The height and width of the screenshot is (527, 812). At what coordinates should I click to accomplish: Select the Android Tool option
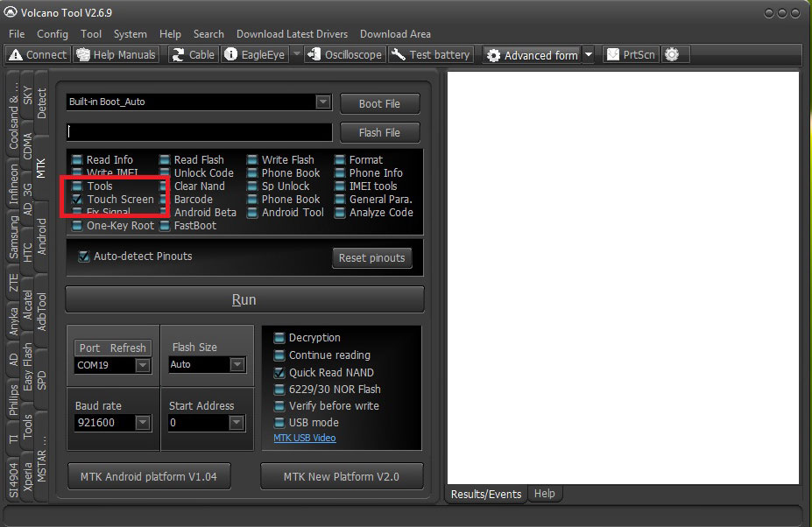click(286, 212)
